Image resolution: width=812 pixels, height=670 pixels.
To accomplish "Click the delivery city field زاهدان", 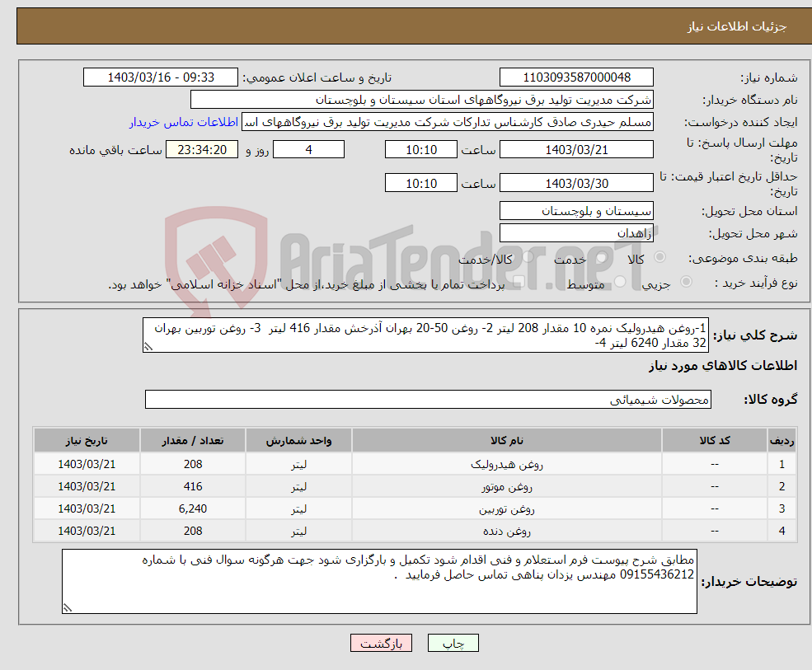I will (x=576, y=233).
